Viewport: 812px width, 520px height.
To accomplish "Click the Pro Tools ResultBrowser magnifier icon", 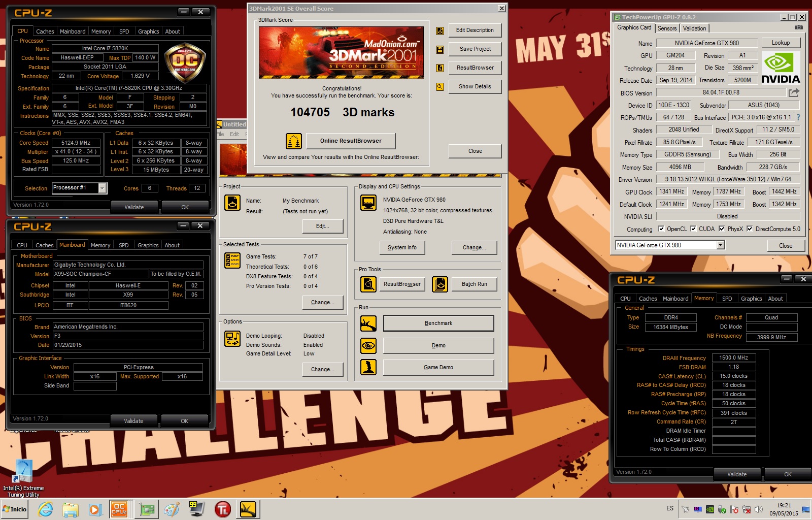I will tap(368, 284).
